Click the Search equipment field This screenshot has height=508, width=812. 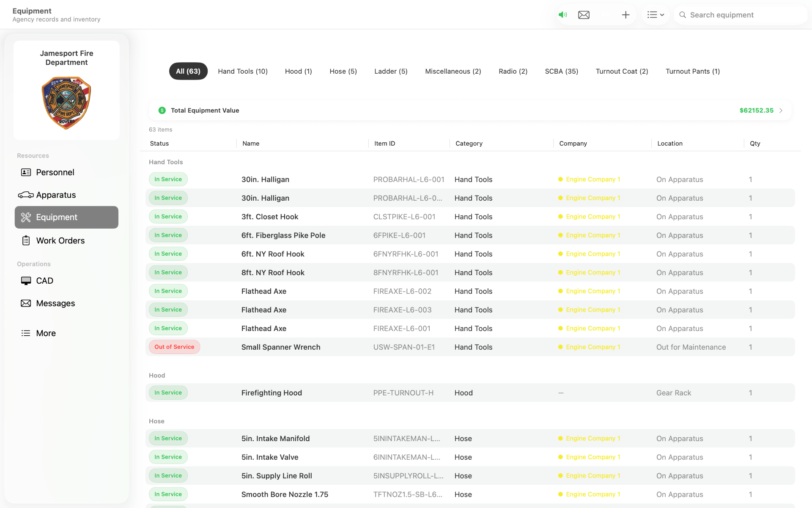tap(741, 15)
